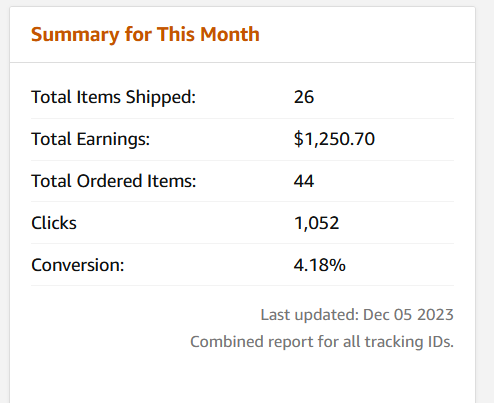Click Combined report for all tracking IDs text
Viewport: 494px width, 403px height.
[322, 342]
